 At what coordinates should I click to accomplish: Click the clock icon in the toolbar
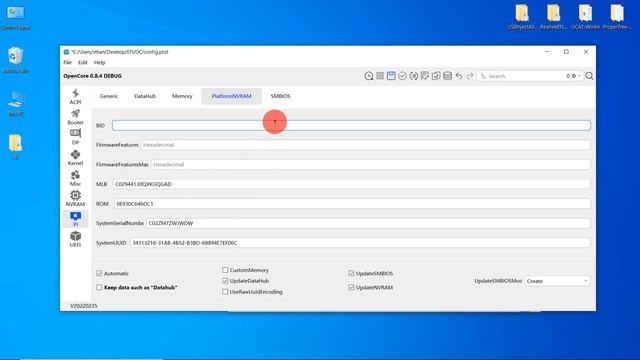[369, 76]
